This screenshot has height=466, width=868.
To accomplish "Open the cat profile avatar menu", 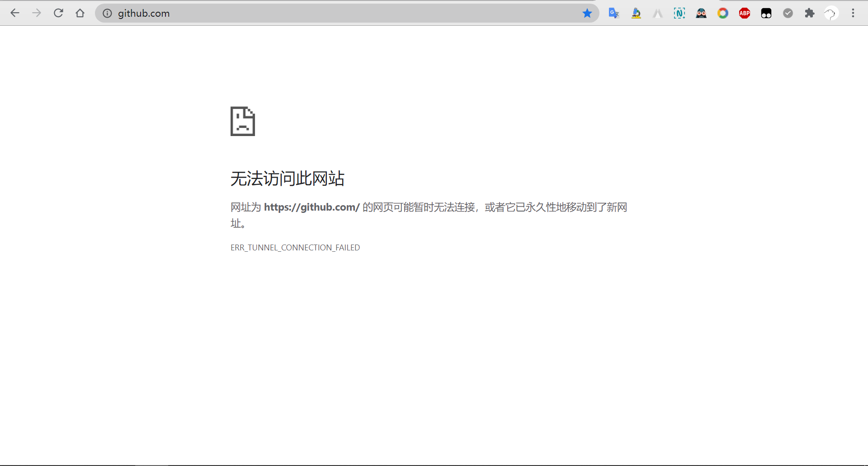I will (x=831, y=13).
